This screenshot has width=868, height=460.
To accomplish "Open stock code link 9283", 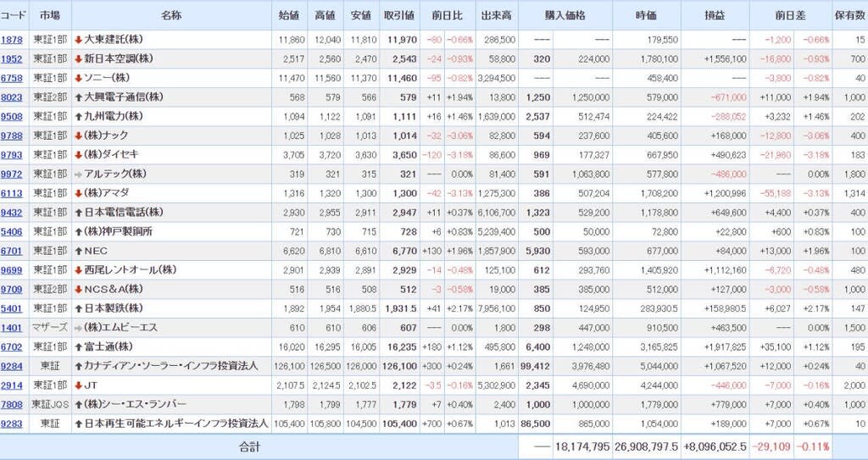I will pyautogui.click(x=11, y=424).
